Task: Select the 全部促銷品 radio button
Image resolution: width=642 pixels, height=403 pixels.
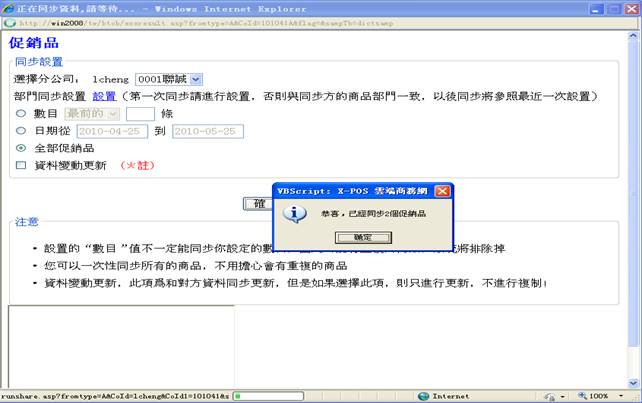Action: [21, 148]
